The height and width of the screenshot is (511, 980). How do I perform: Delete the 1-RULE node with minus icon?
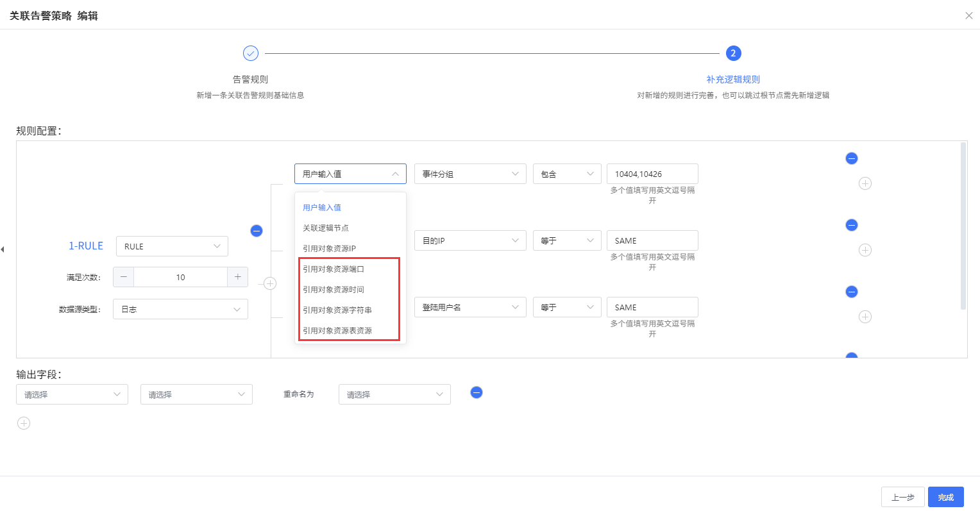click(257, 231)
